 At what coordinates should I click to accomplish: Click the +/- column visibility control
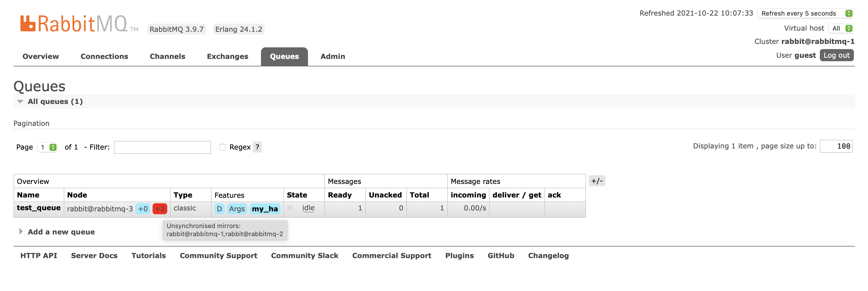click(597, 181)
